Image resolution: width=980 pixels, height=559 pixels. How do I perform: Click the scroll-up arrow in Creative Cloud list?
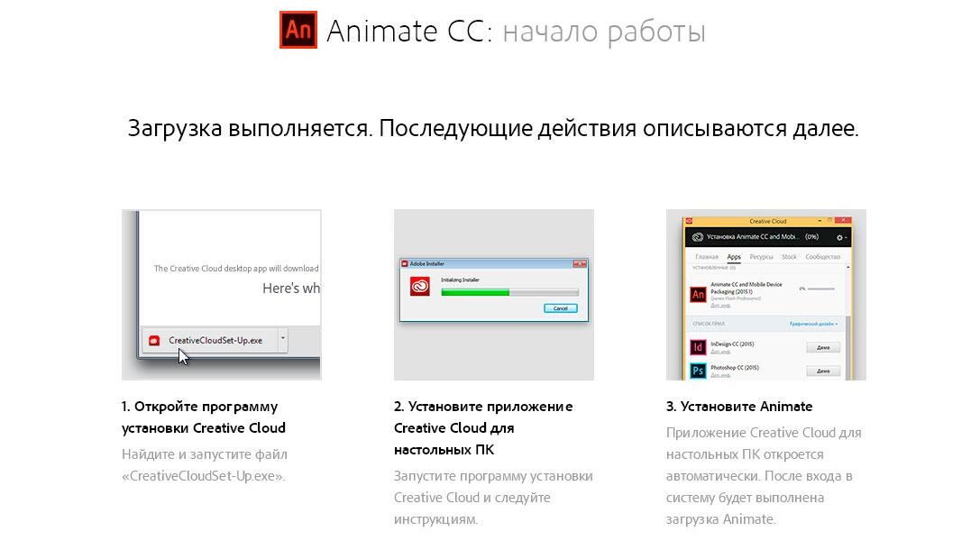pos(848,268)
